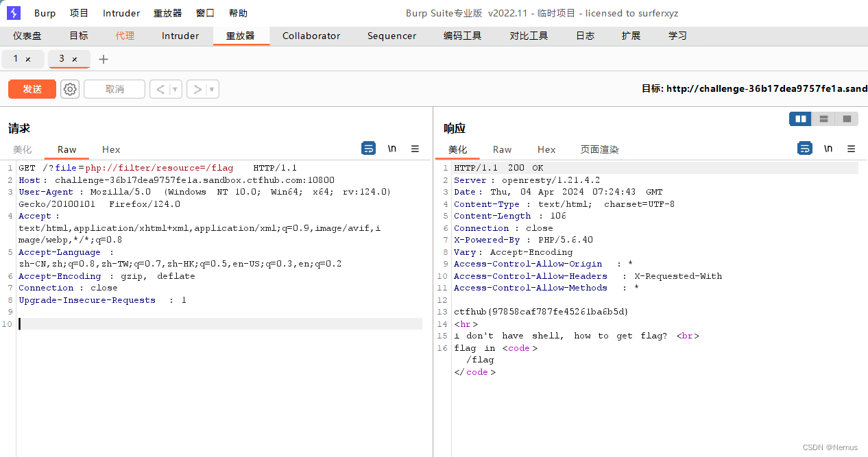Open response panel hamburger options menu

click(851, 149)
